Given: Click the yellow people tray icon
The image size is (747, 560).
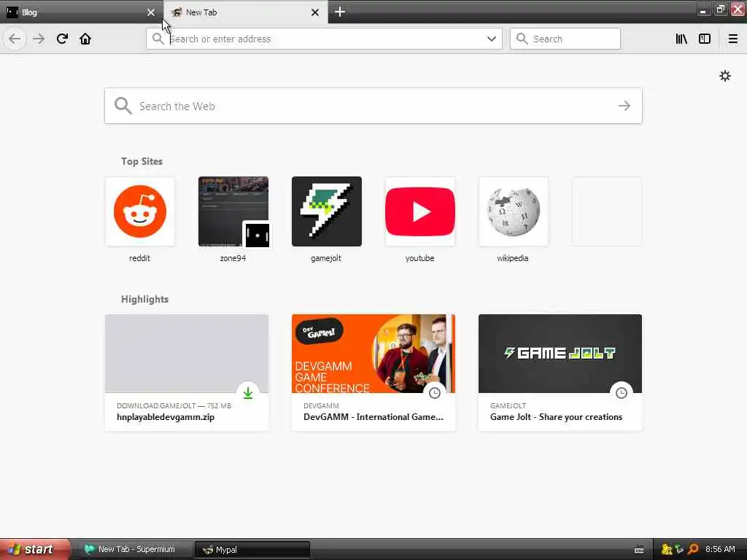Looking at the screenshot, I should [x=667, y=550].
